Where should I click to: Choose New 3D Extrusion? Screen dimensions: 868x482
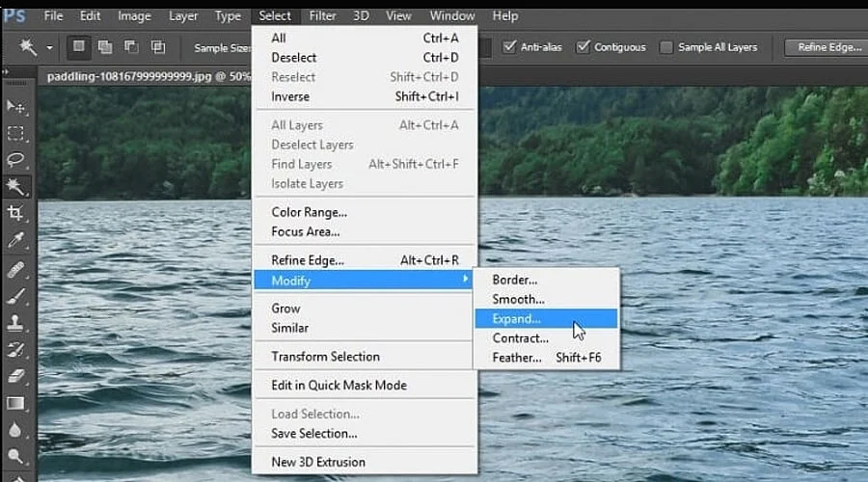point(365,462)
